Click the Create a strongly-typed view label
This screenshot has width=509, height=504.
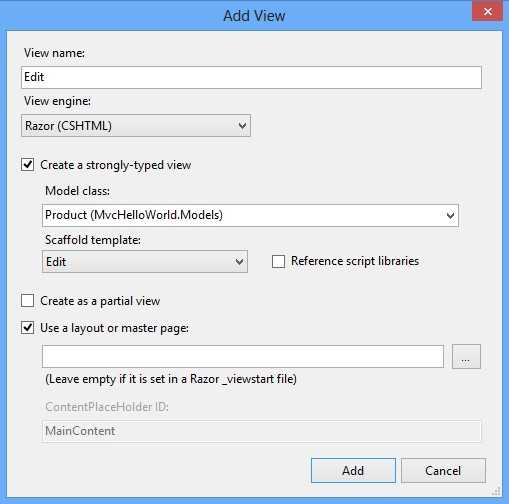click(116, 165)
